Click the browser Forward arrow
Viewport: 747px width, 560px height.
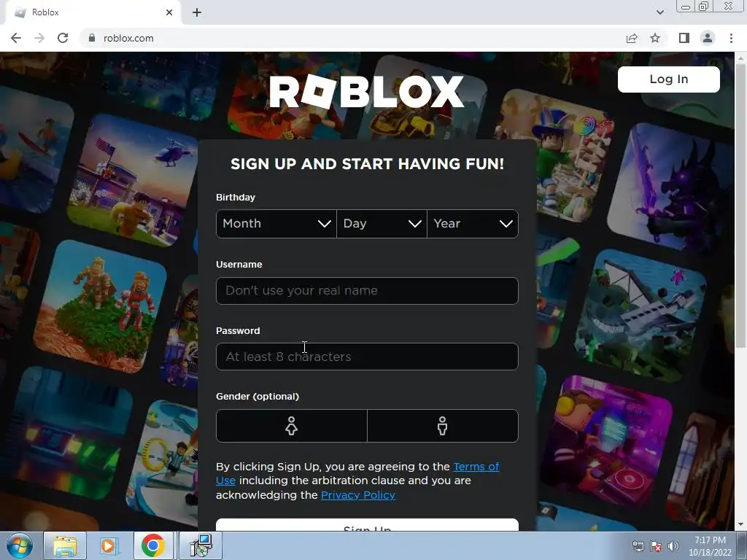pos(39,38)
